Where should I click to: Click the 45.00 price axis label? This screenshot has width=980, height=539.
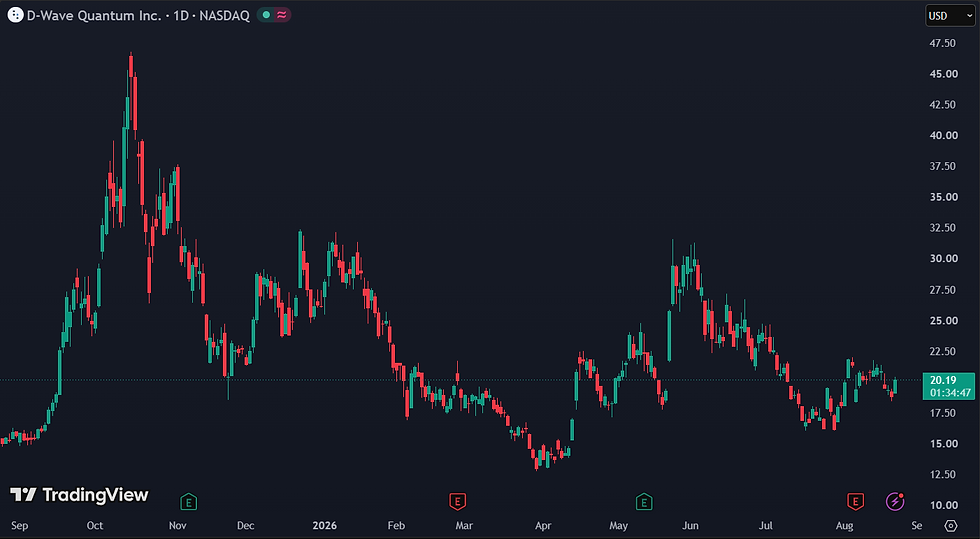coord(944,74)
